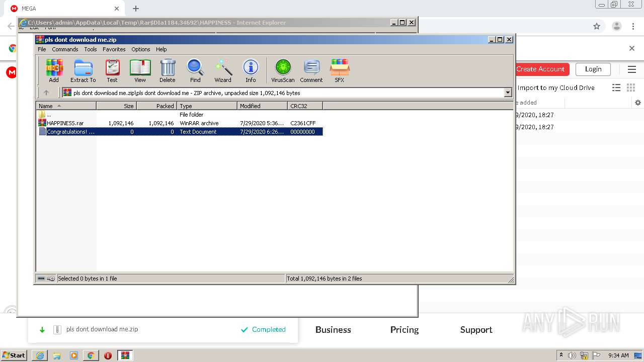Show archive Info
Viewport: 644px width, 362px height.
click(x=251, y=70)
